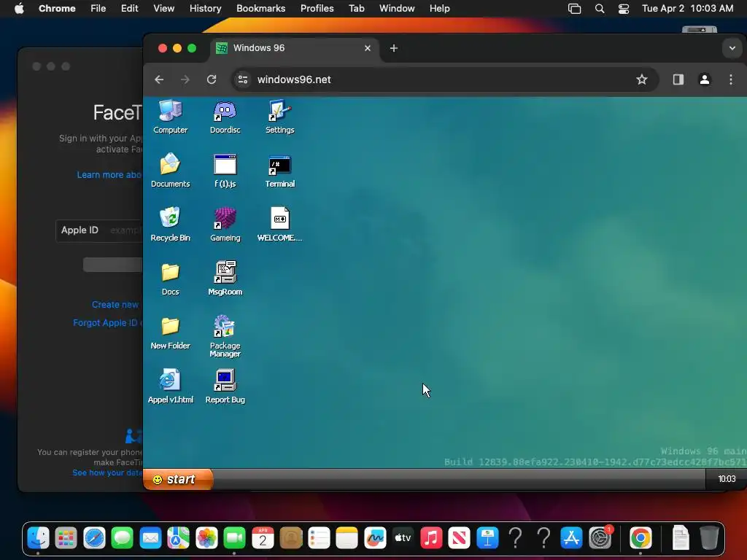The image size is (747, 560).
Task: Open App Store from the Dock
Action: [x=571, y=538]
